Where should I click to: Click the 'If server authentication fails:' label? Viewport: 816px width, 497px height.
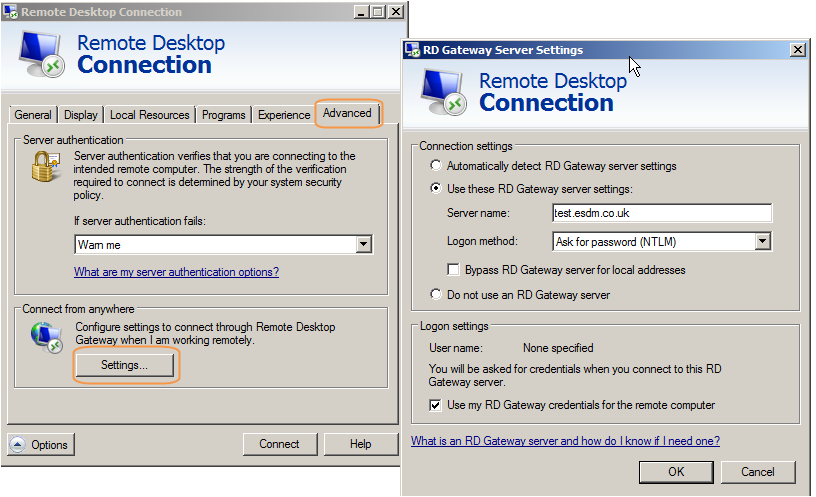coord(139,221)
